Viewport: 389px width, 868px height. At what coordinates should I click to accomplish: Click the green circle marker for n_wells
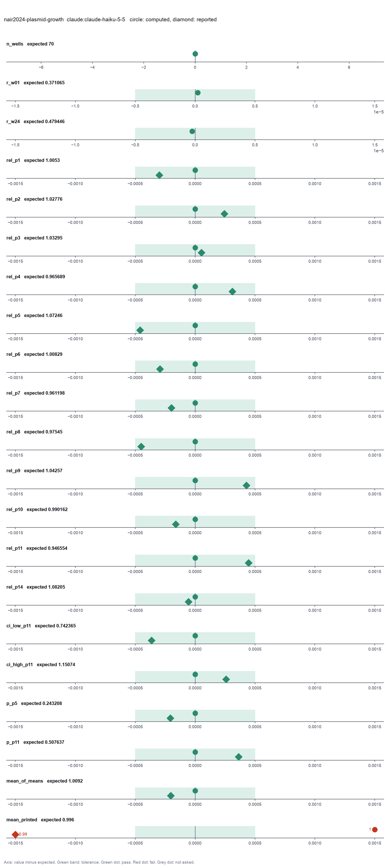click(x=195, y=54)
